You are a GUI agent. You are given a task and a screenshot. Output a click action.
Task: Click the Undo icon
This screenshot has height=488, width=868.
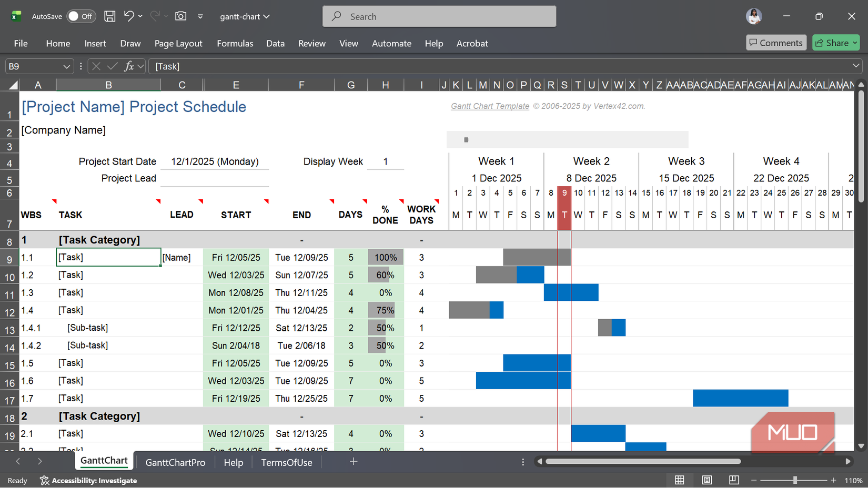(129, 16)
